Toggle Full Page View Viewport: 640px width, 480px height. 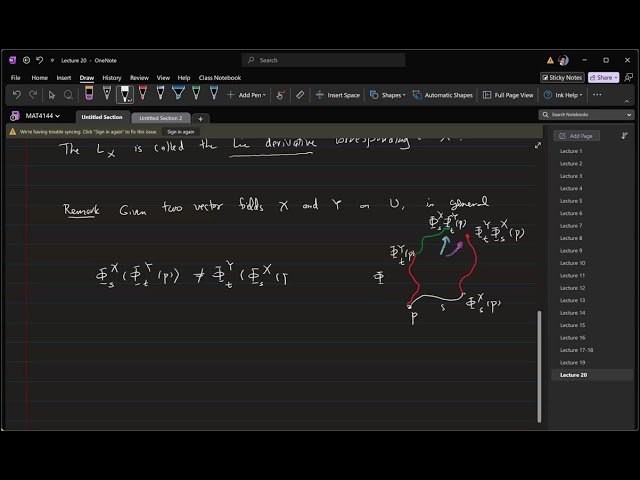(x=508, y=95)
